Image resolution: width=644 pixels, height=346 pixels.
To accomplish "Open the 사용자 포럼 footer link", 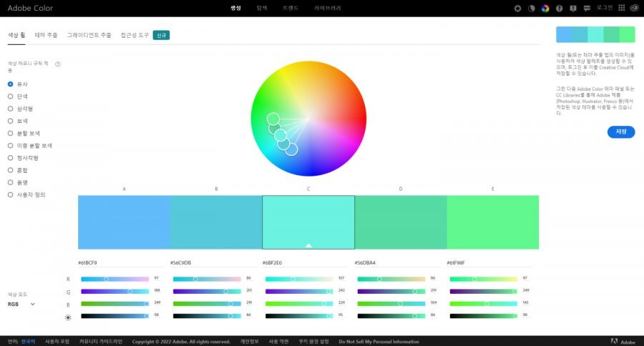I will [x=57, y=342].
